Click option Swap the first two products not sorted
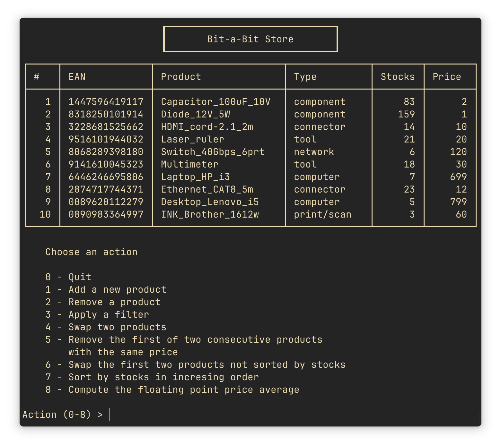The width and height of the screenshot is (501, 448). click(x=207, y=365)
